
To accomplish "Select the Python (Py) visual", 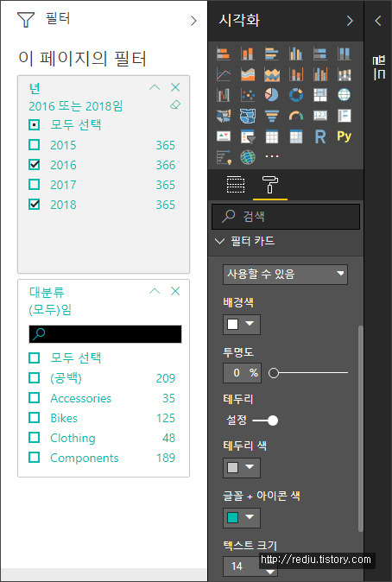I will (345, 136).
